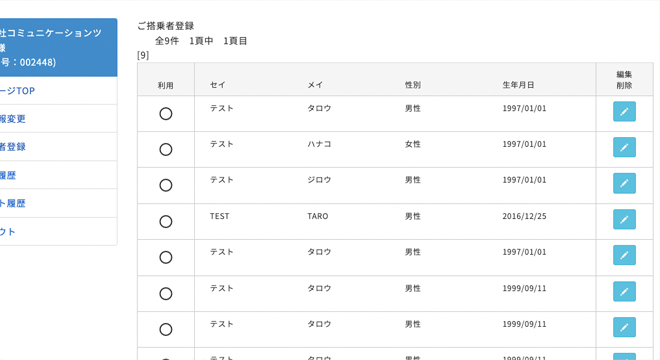Select the radio button for テスト ジロウ

point(166,185)
